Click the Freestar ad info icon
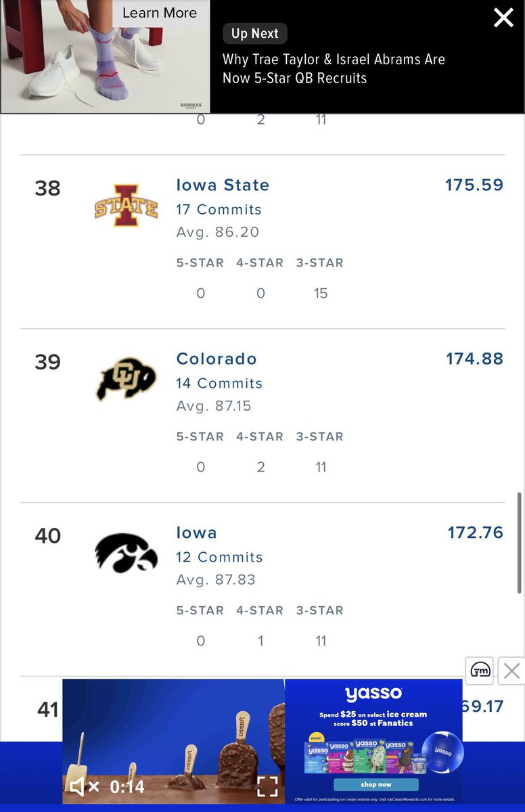525x812 pixels. coord(480,671)
